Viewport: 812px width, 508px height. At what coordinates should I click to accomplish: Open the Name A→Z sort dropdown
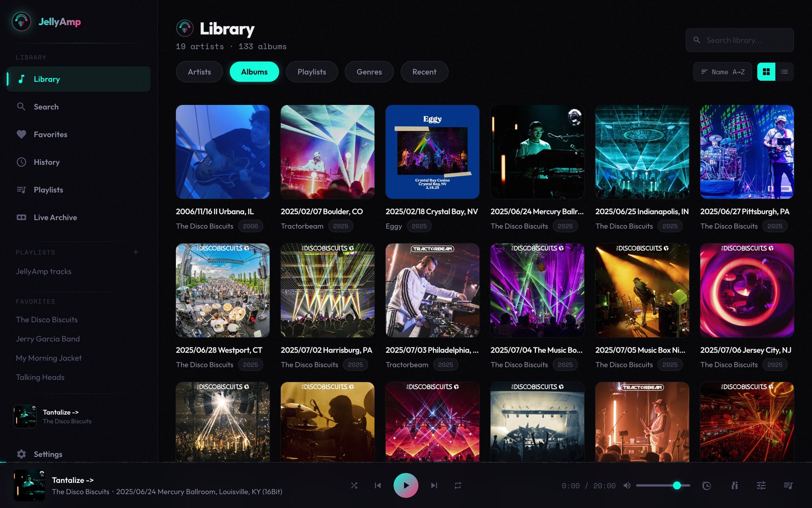(x=722, y=72)
